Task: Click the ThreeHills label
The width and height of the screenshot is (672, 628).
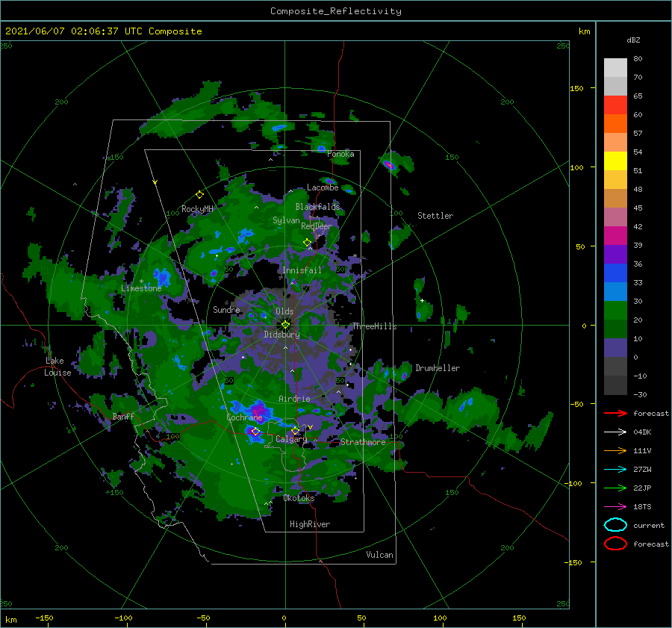Action: [x=375, y=326]
